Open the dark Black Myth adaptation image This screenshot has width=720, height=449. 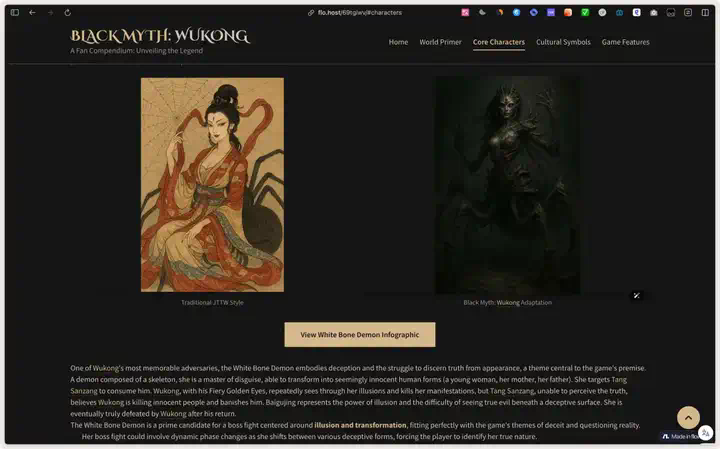tap(507, 185)
